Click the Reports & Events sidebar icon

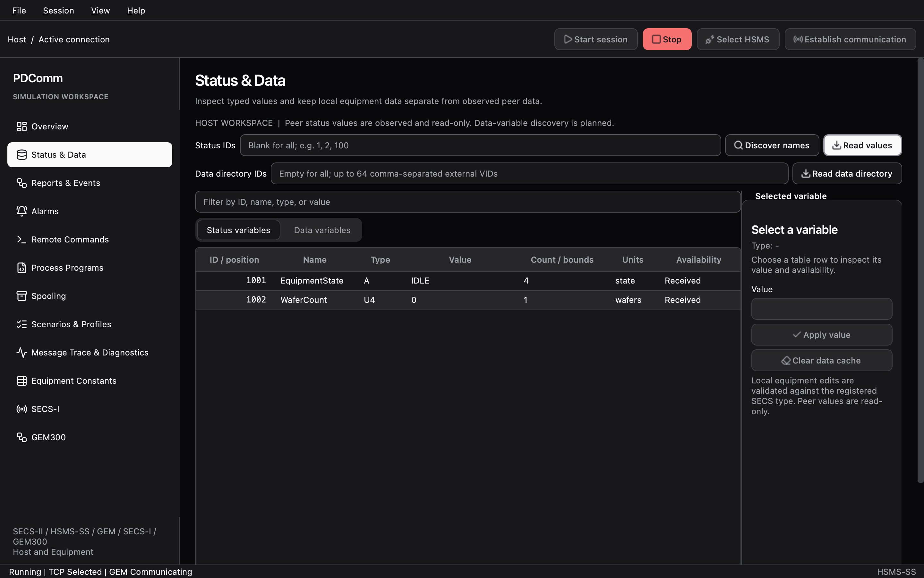22,183
